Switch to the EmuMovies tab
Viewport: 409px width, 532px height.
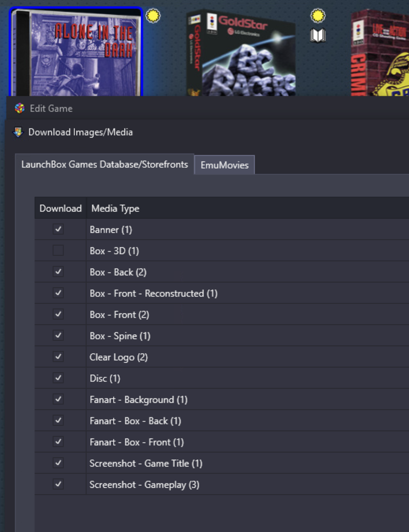(225, 165)
